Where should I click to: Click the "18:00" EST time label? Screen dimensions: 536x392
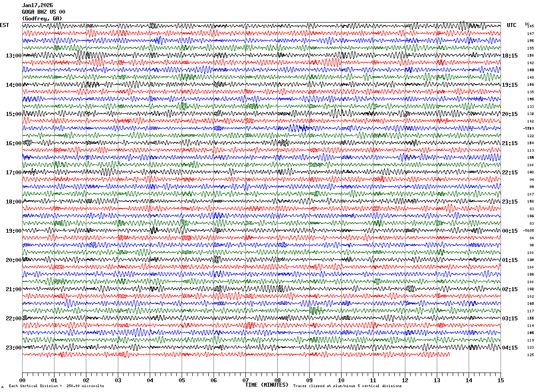click(x=14, y=202)
